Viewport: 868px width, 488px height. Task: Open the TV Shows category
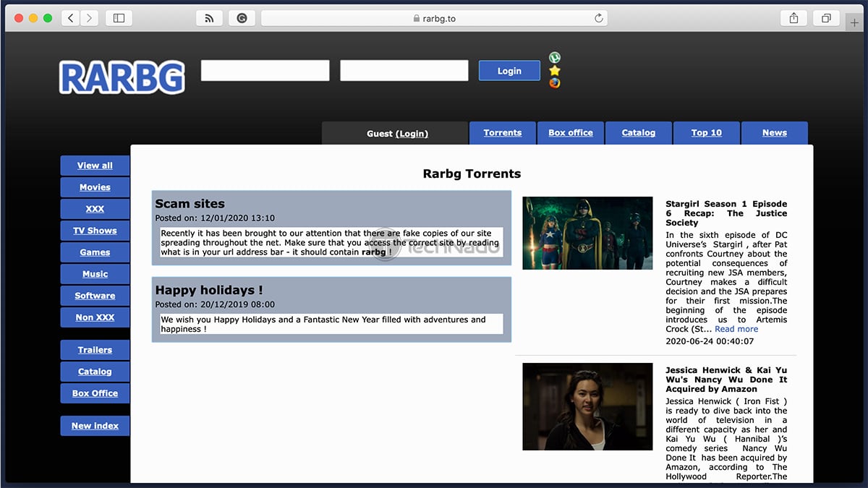point(95,231)
